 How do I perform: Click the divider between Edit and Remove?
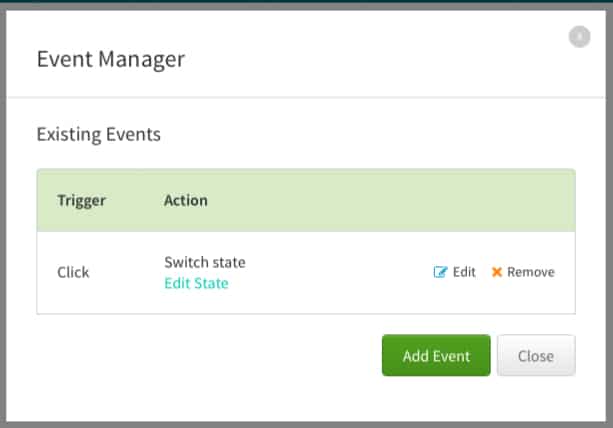pos(483,272)
